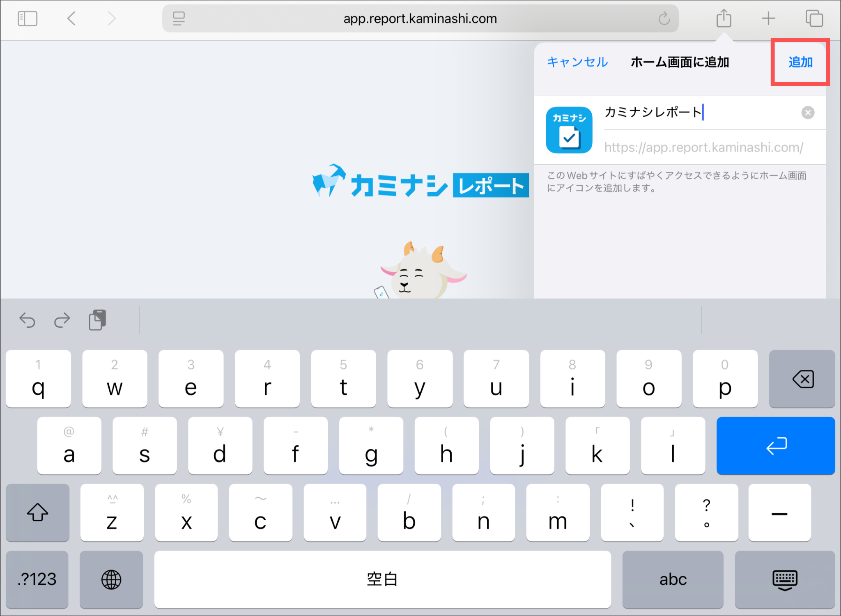Tap the address bar URL
The width and height of the screenshot is (841, 616).
420,18
